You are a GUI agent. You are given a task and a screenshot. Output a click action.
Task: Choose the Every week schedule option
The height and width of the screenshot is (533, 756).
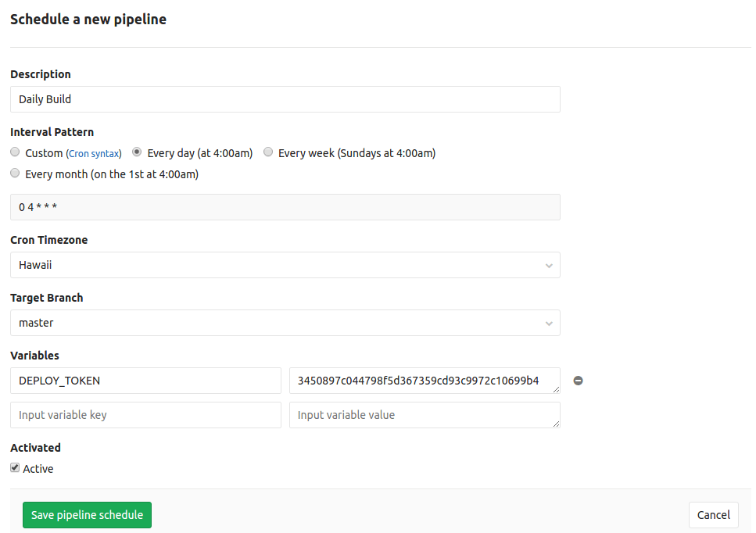pos(268,152)
